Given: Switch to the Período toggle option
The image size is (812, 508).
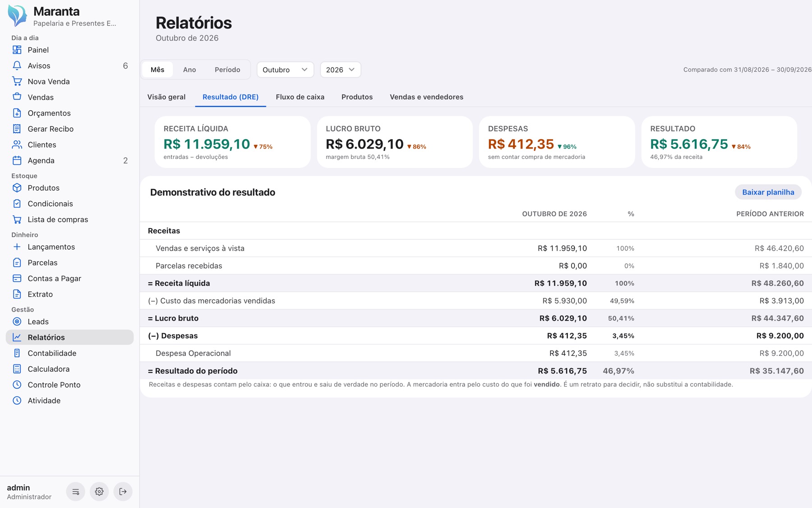Looking at the screenshot, I should [x=227, y=70].
